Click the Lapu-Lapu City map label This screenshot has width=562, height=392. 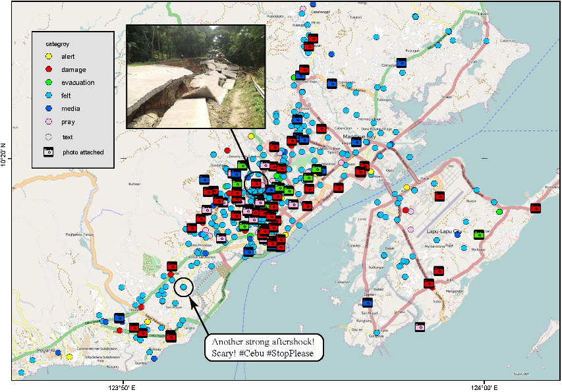coord(445,231)
